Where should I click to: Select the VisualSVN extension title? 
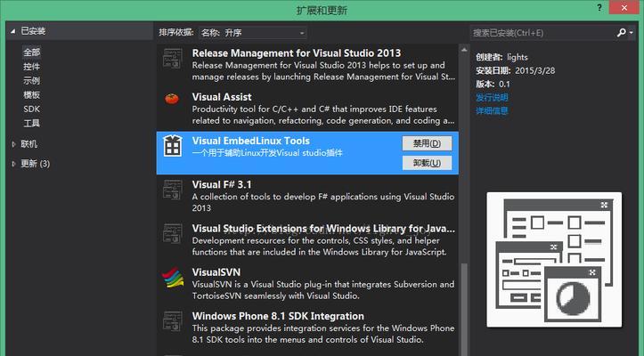[x=216, y=272]
